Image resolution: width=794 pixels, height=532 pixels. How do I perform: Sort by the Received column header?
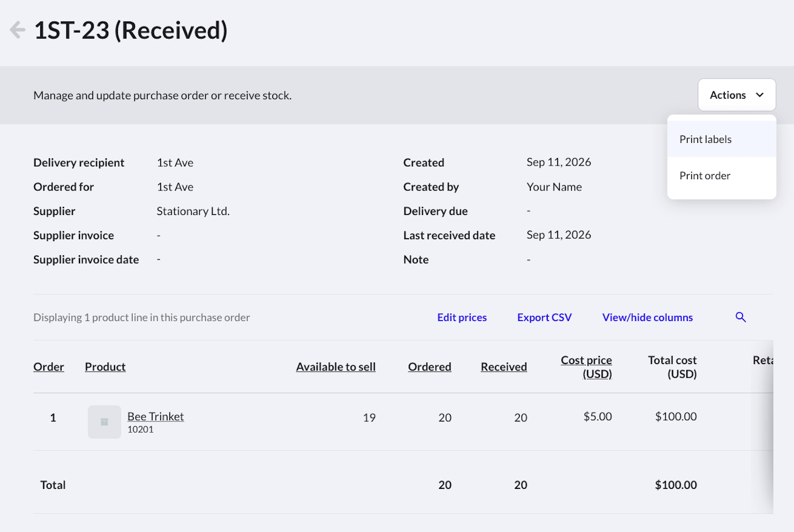click(x=504, y=367)
